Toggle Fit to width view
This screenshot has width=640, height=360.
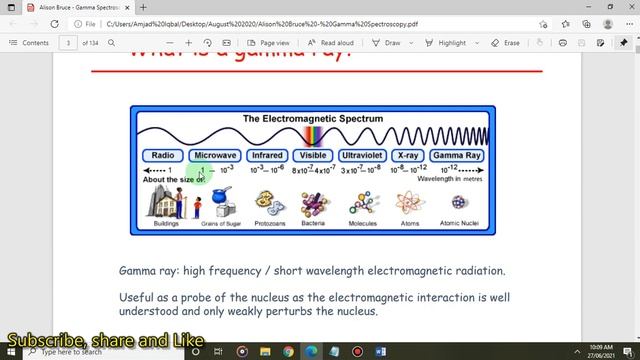point(227,43)
